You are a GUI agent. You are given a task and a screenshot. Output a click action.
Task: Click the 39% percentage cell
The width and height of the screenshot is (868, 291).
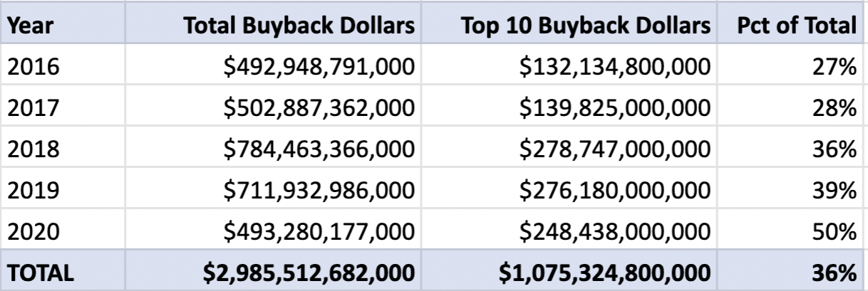[836, 191]
